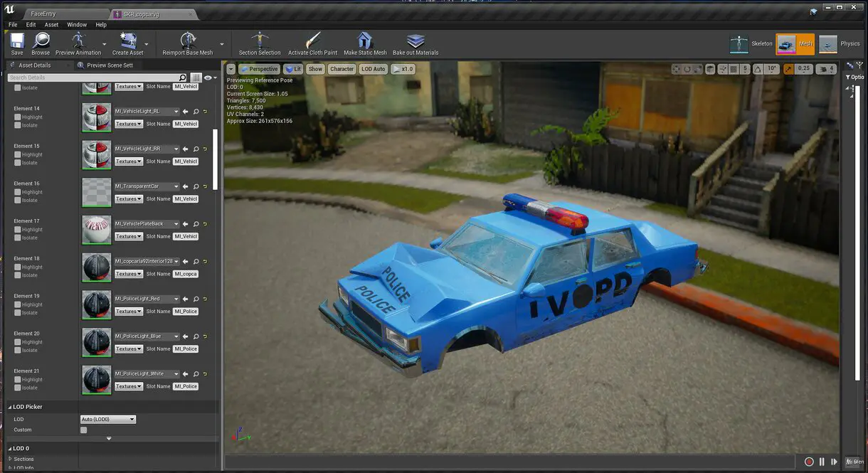Screen dimensions: 868x473
Task: Enable Highlight for Element 14
Action: 18,117
